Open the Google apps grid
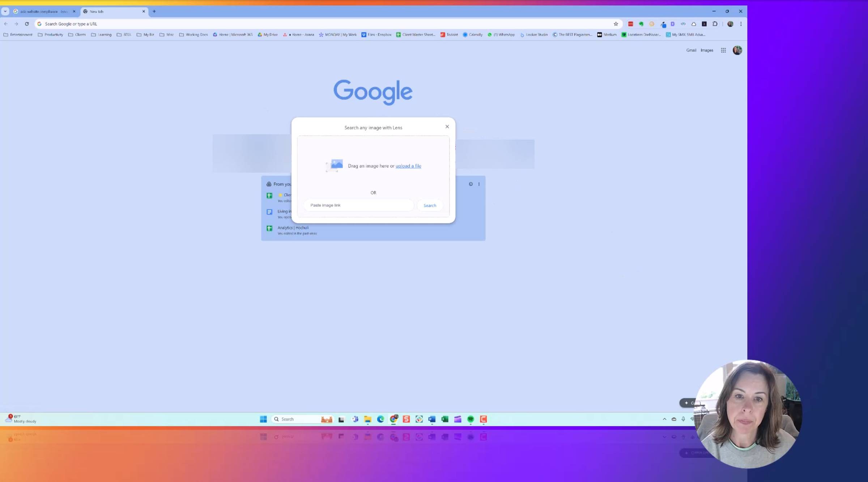Image resolution: width=868 pixels, height=482 pixels. click(723, 50)
